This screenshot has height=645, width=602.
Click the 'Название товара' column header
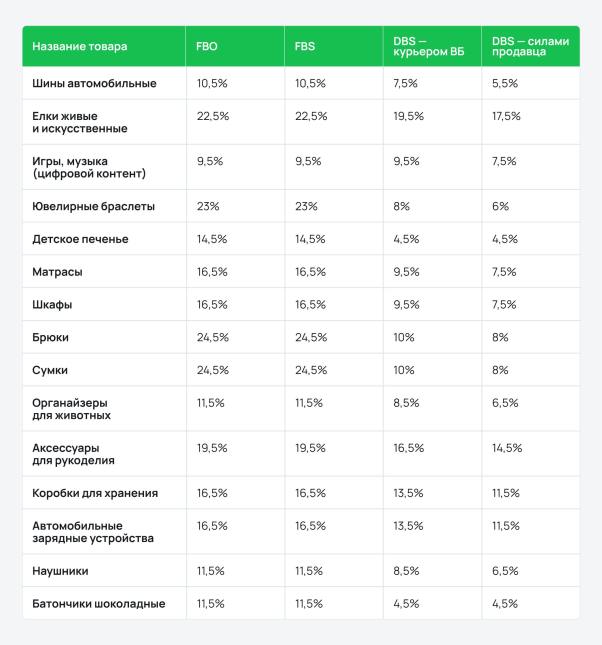79,46
